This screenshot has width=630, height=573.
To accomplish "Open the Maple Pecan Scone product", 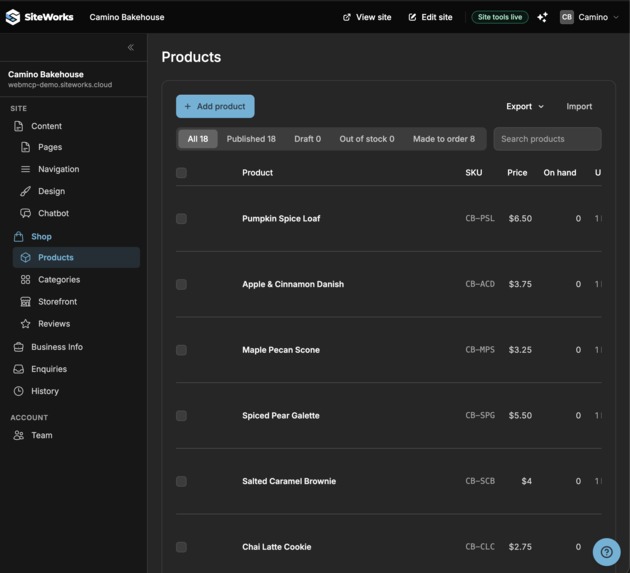I will 281,350.
